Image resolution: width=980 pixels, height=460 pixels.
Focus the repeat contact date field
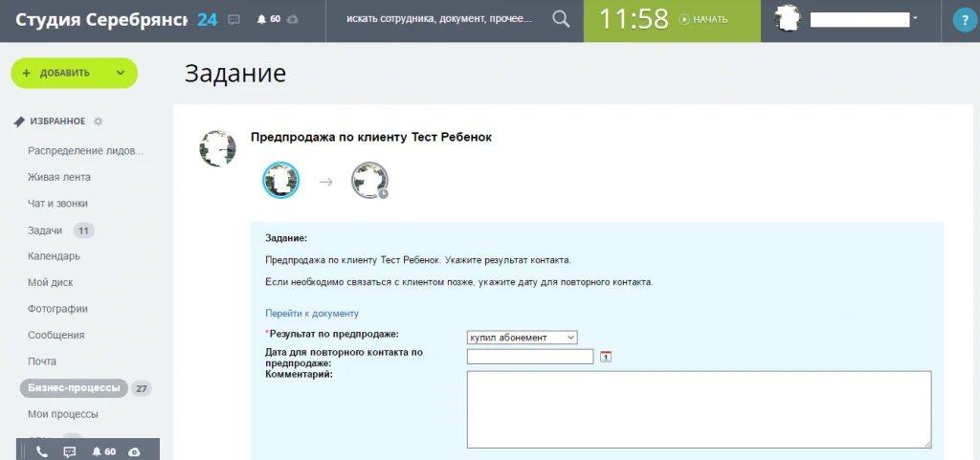coord(529,357)
